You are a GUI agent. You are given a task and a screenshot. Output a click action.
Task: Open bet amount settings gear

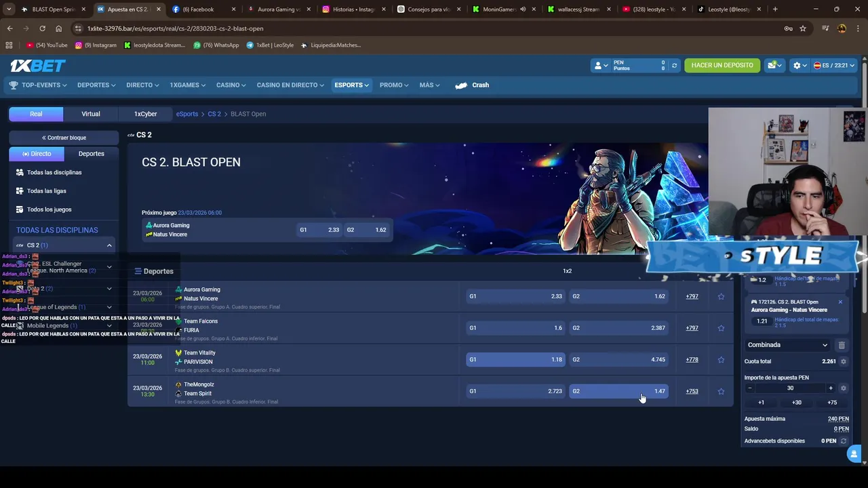844,388
